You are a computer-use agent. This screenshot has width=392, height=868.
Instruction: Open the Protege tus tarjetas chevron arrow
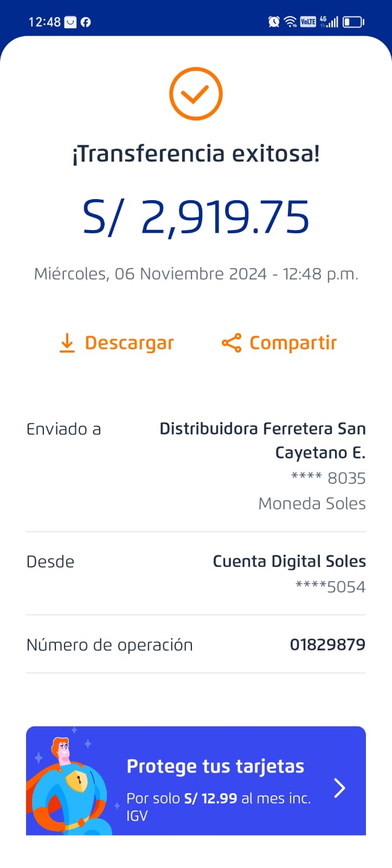pyautogui.click(x=340, y=788)
